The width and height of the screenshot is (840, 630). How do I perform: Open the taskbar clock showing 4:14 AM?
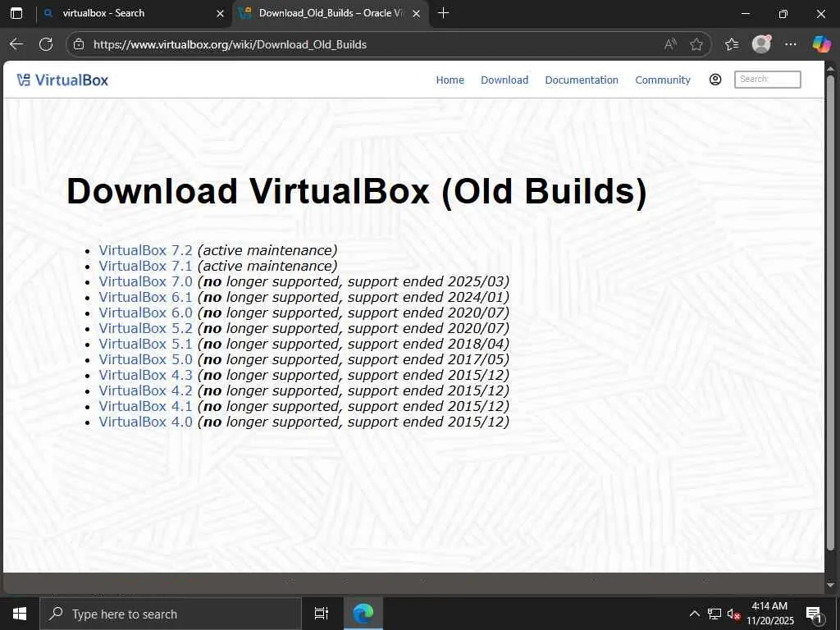769,614
